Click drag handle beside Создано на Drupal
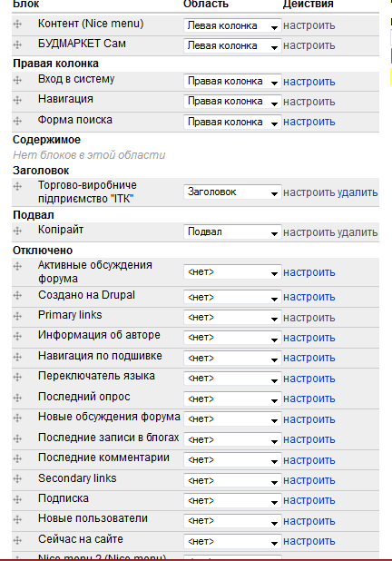The height and width of the screenshot is (561, 392). point(17,296)
